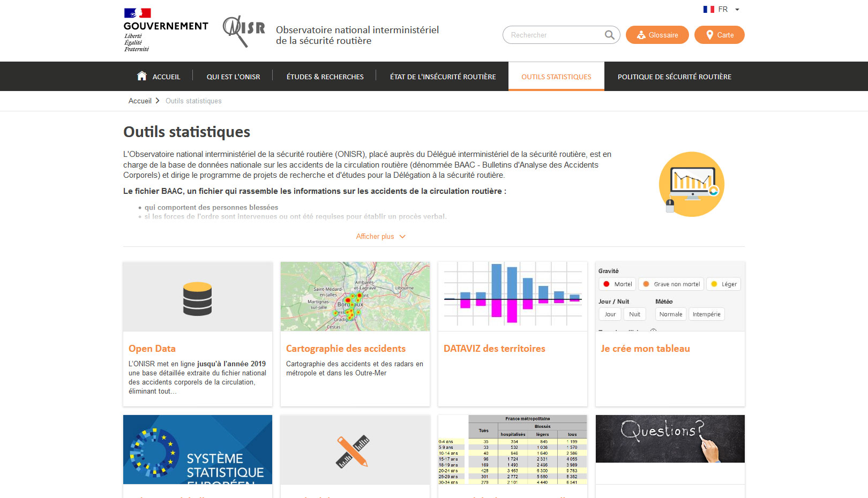Screen dimensions: 868x498
Task: Click the yellow Léger color dot
Action: [714, 284]
